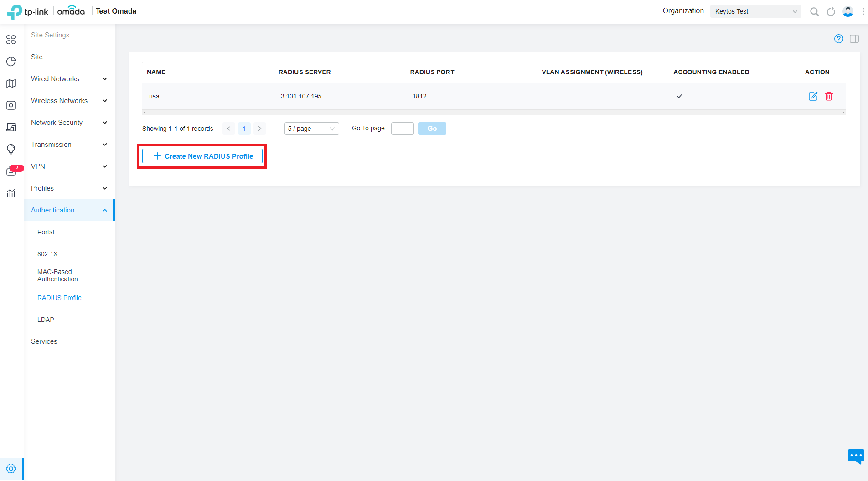Go to next page arrow
This screenshot has height=481, width=868.
point(260,129)
